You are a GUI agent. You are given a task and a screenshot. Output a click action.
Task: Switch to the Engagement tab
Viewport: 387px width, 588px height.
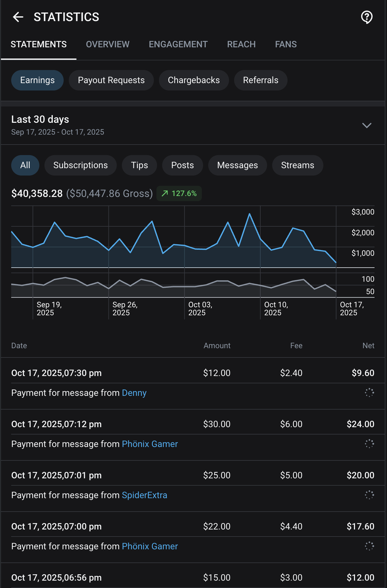tap(178, 44)
